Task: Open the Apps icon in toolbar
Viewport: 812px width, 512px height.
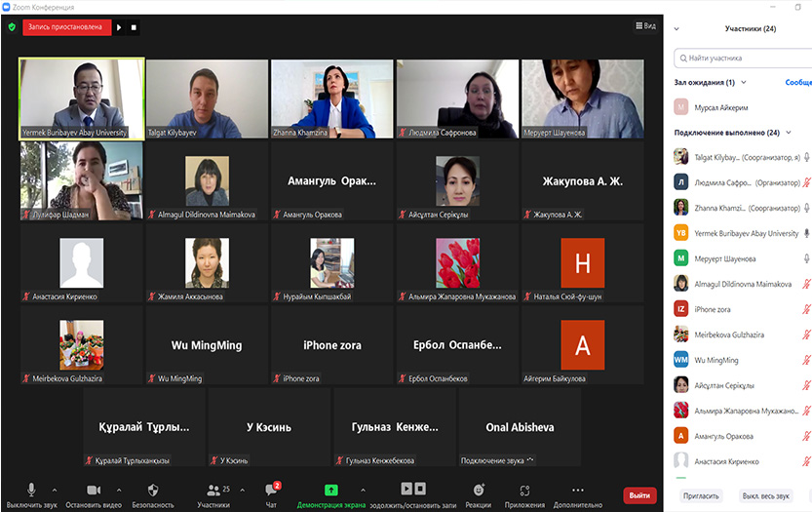Action: (x=524, y=490)
